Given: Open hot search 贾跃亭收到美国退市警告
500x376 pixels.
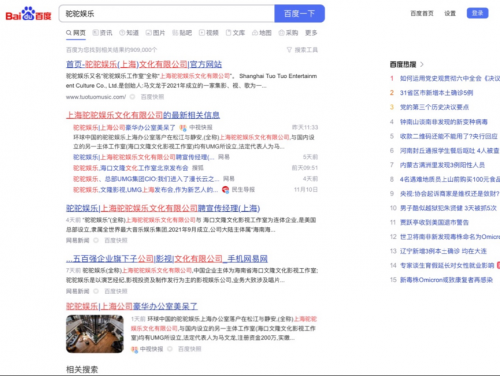Looking at the screenshot, I should pos(434,222).
